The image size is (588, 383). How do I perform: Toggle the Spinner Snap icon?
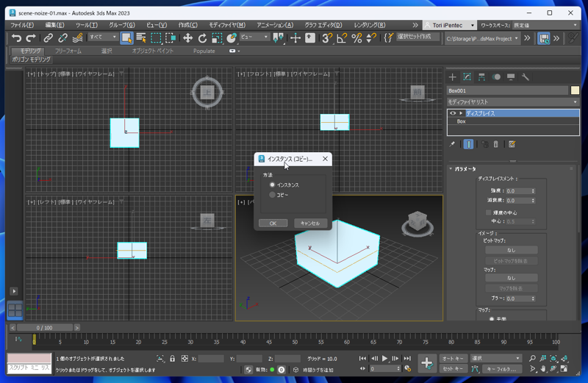(x=371, y=38)
